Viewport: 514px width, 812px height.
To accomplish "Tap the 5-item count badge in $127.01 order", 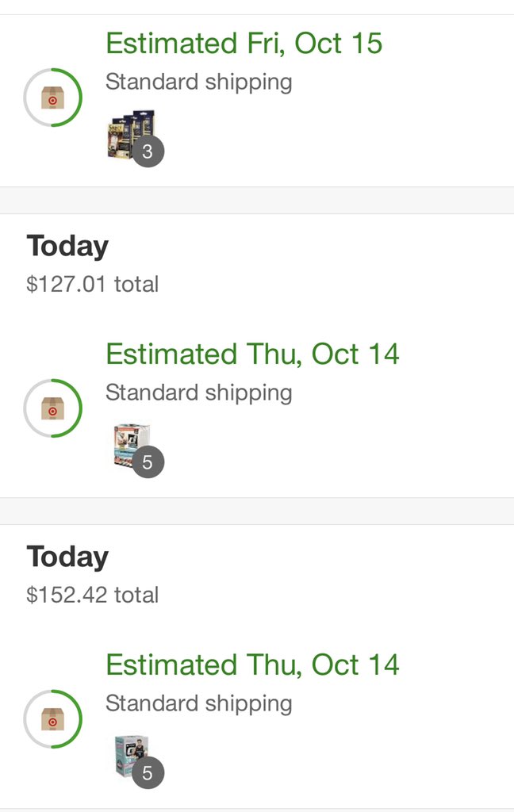I will click(x=148, y=462).
